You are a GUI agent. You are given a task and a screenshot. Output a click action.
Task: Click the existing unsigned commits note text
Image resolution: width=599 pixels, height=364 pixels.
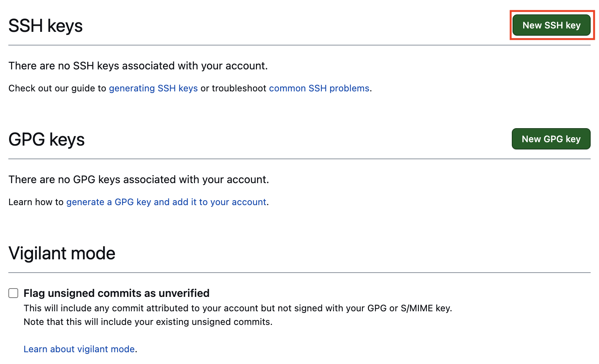[148, 322]
